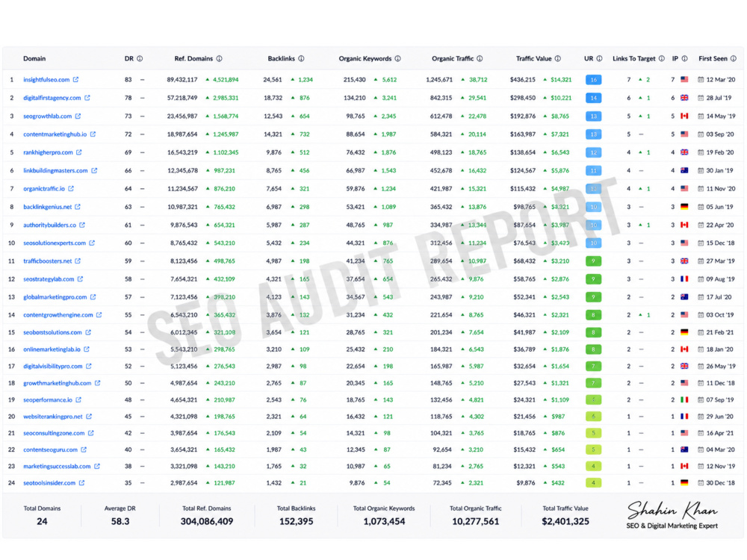
Task: Click the Average DR value 58.3
Action: click(120, 521)
